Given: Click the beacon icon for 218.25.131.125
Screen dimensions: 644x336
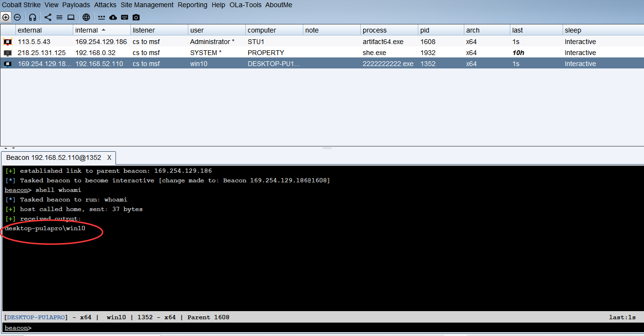Looking at the screenshot, I should [8, 53].
